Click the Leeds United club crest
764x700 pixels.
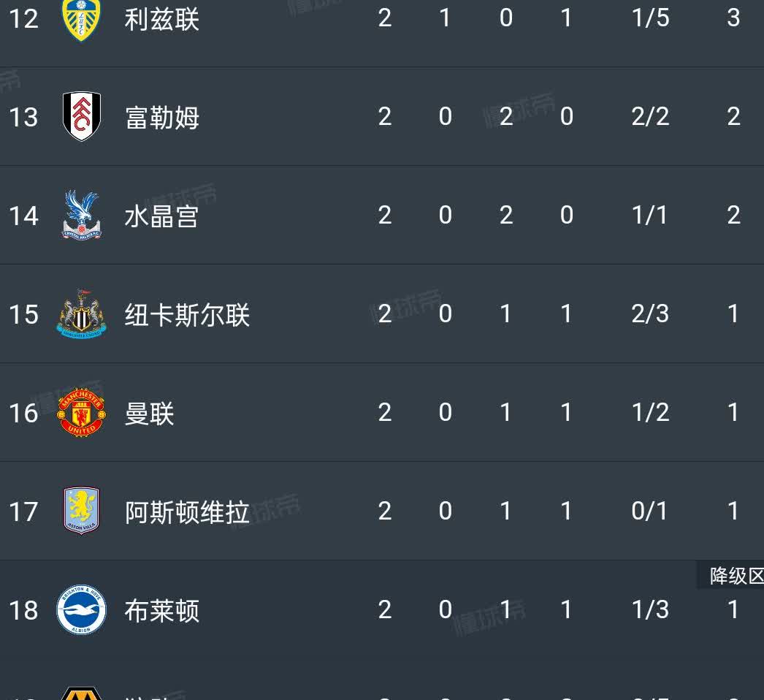click(81, 20)
